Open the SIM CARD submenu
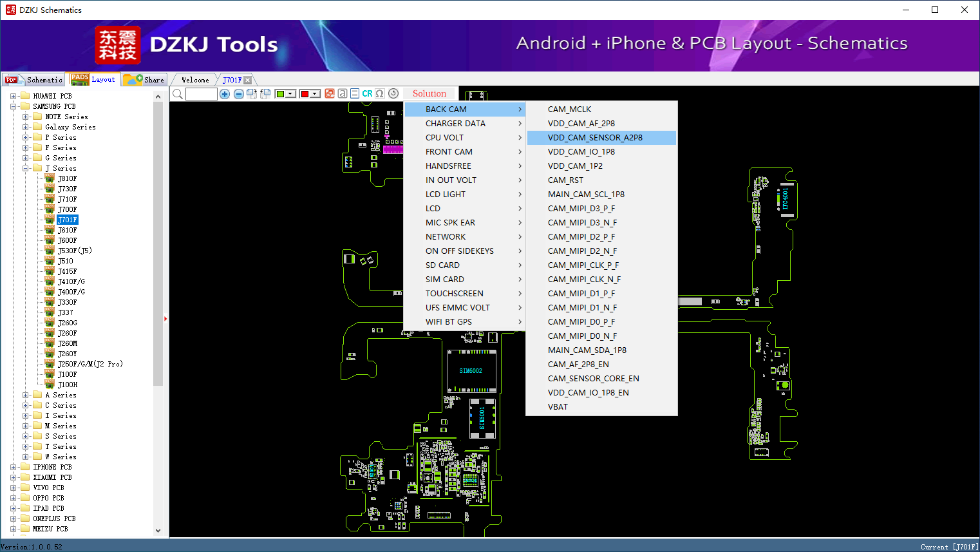 [464, 280]
